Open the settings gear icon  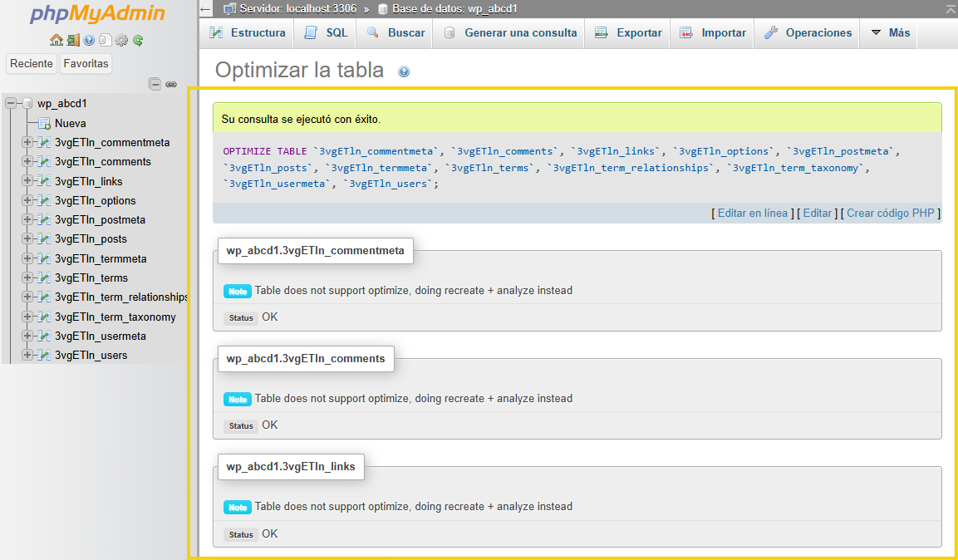point(121,41)
